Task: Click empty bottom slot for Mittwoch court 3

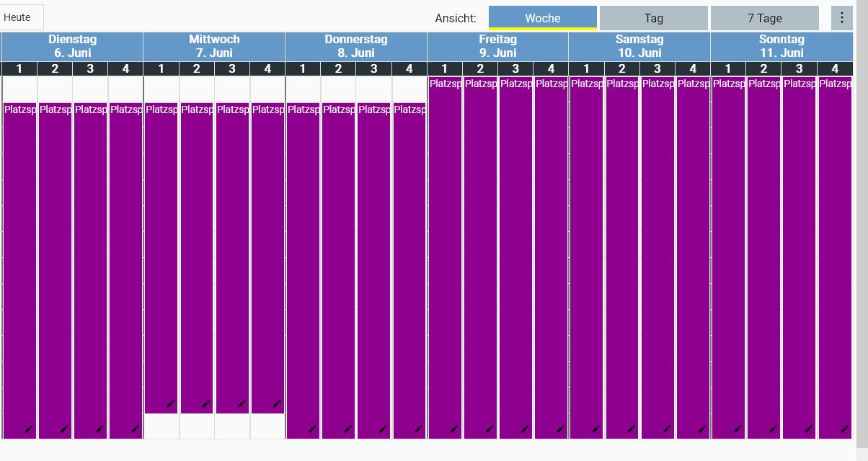Action: point(232,426)
